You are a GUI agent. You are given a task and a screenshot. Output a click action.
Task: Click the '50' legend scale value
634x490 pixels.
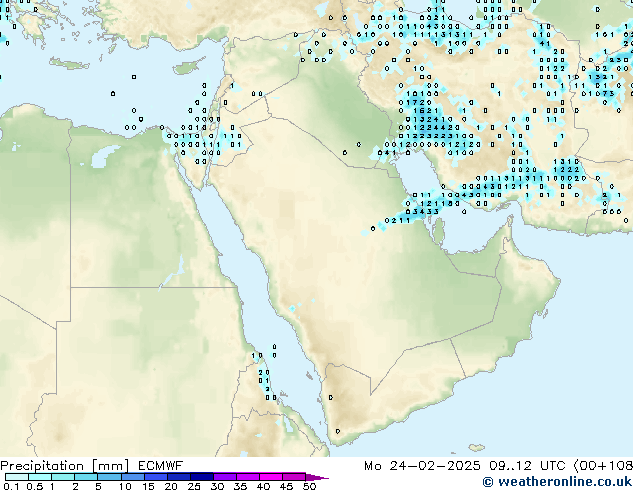pyautogui.click(x=309, y=486)
